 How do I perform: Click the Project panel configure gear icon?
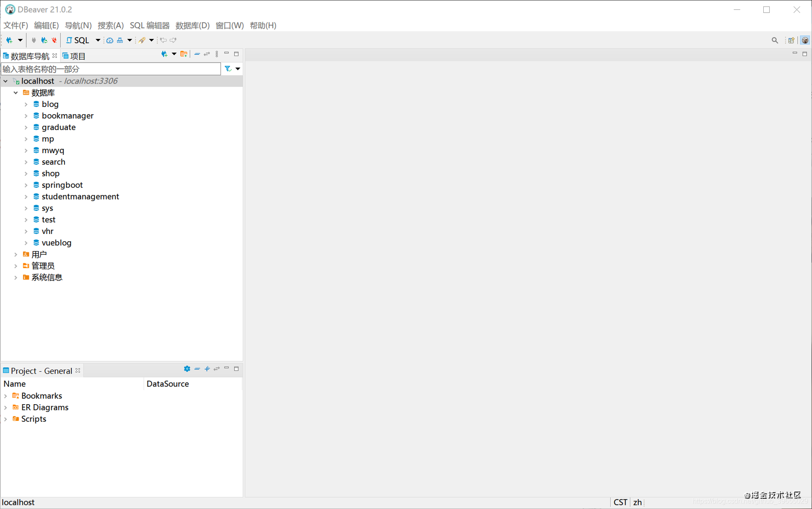[187, 369]
